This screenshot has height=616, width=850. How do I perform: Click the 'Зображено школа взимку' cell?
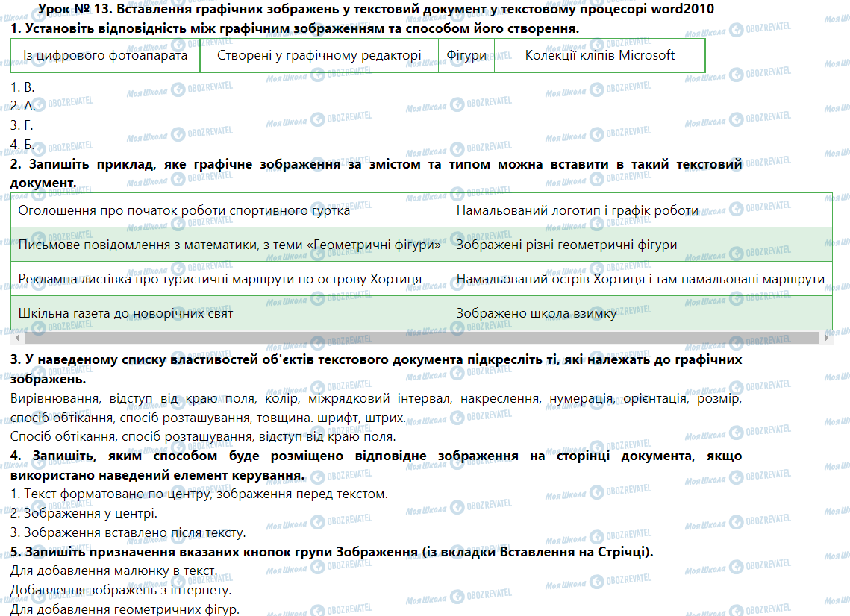[x=536, y=313]
